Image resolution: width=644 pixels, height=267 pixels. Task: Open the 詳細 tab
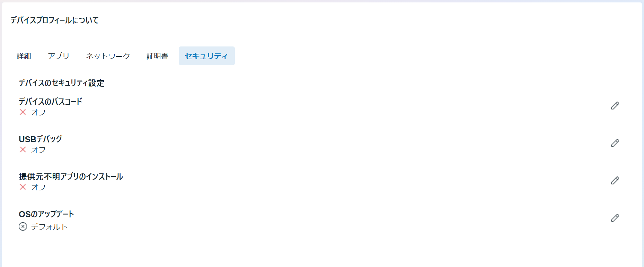24,56
